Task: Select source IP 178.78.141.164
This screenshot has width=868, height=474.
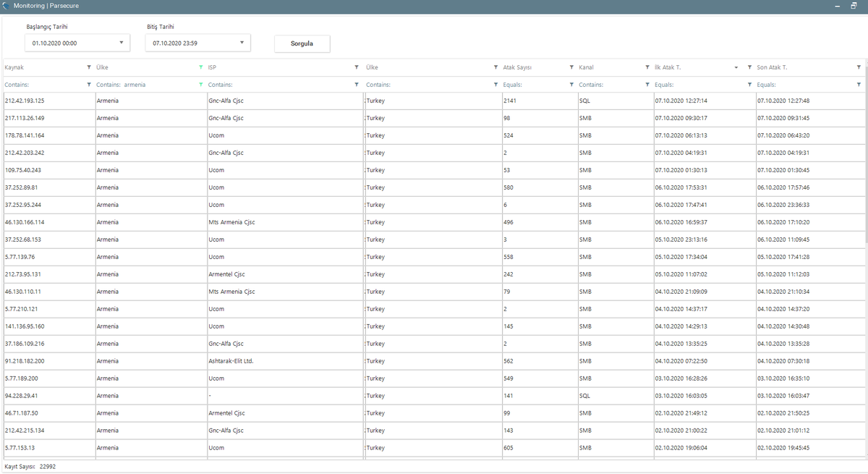Action: point(25,135)
